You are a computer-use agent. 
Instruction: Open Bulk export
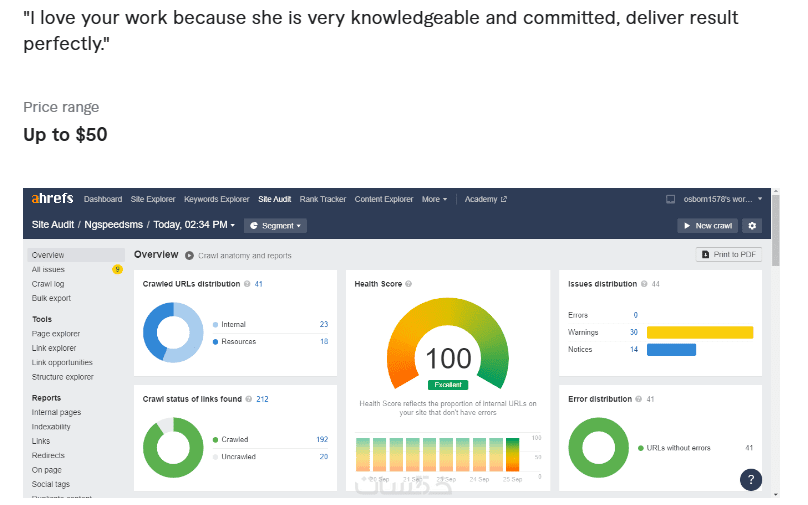point(51,298)
